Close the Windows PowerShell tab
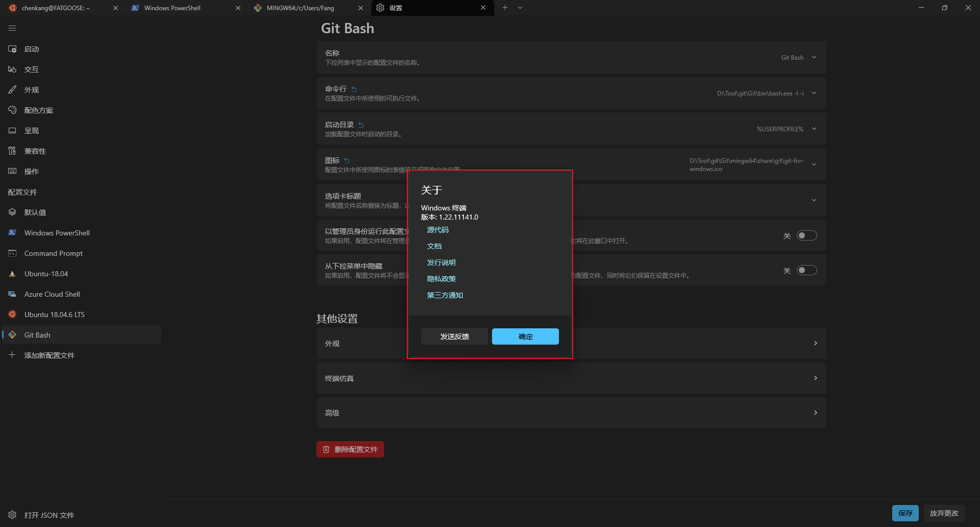 pos(238,8)
